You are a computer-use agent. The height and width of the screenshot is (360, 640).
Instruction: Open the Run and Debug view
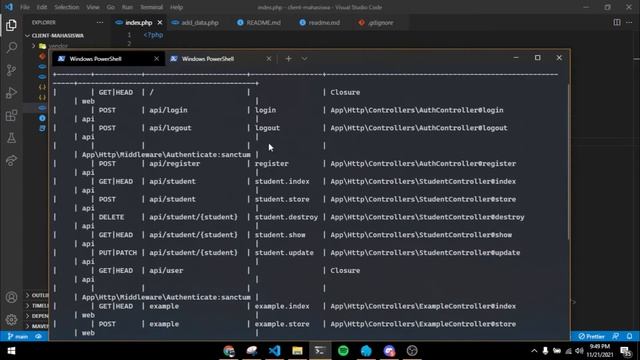pos(11,93)
